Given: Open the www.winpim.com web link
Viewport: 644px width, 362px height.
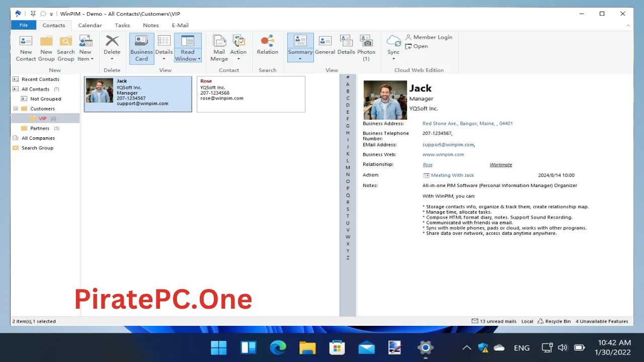Looking at the screenshot, I should tap(443, 155).
